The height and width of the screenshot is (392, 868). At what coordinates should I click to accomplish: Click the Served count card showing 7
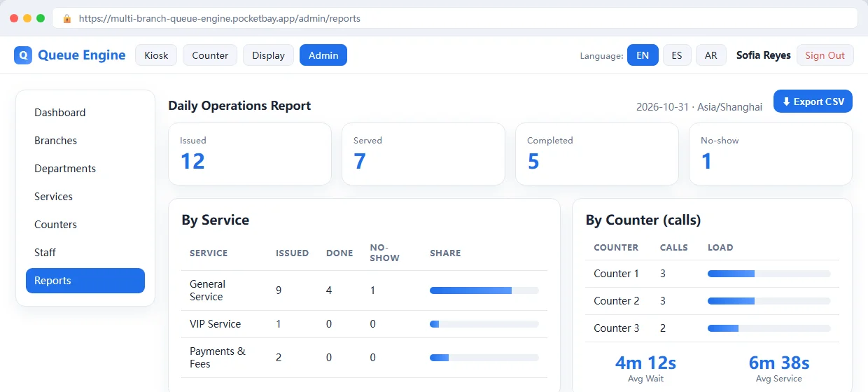point(423,154)
